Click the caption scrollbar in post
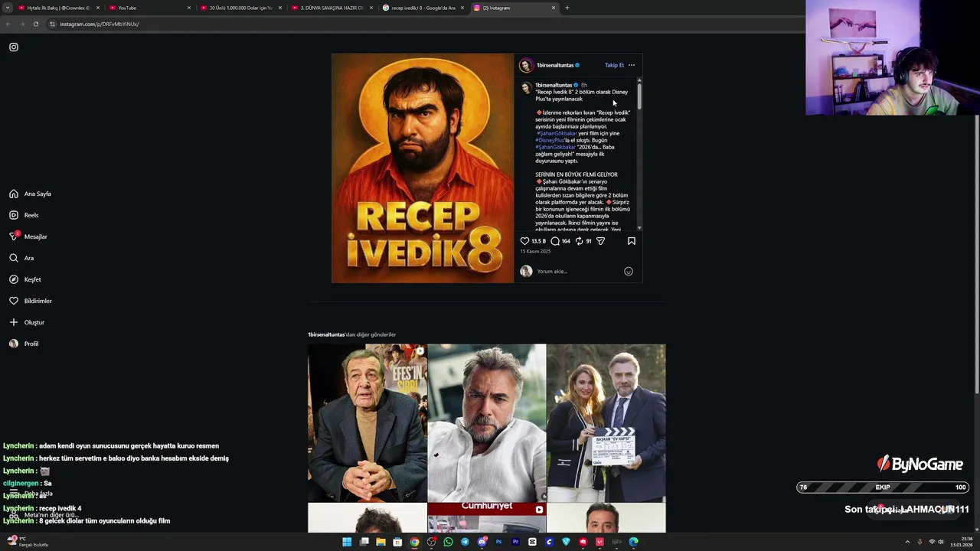Screen dimensions: 980x551 (639, 96)
